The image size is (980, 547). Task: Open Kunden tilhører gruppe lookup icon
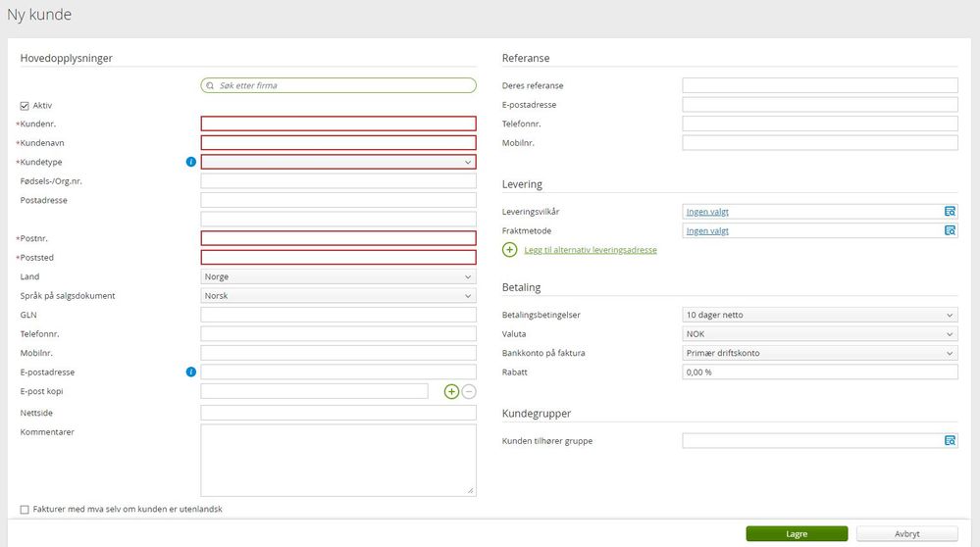[950, 441]
